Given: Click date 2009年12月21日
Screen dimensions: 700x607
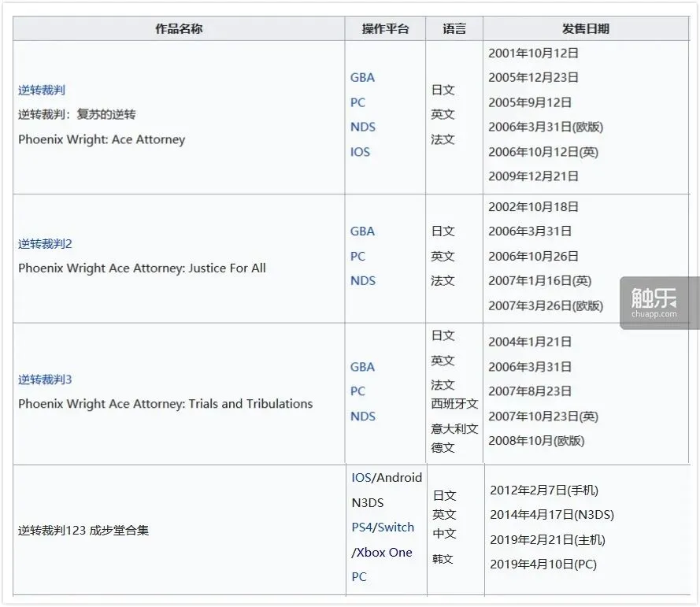Looking at the screenshot, I should 534,176.
